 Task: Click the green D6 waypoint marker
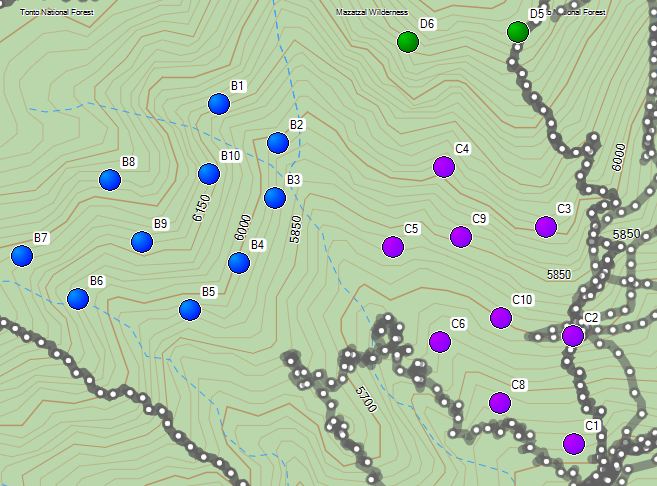pyautogui.click(x=407, y=41)
